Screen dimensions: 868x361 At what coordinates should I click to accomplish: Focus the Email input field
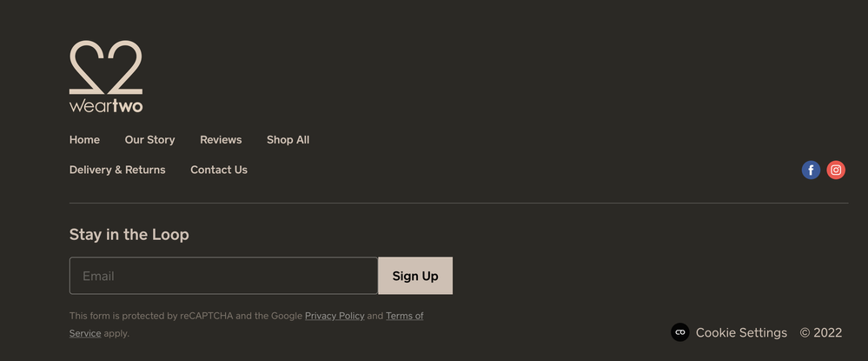[223, 276]
